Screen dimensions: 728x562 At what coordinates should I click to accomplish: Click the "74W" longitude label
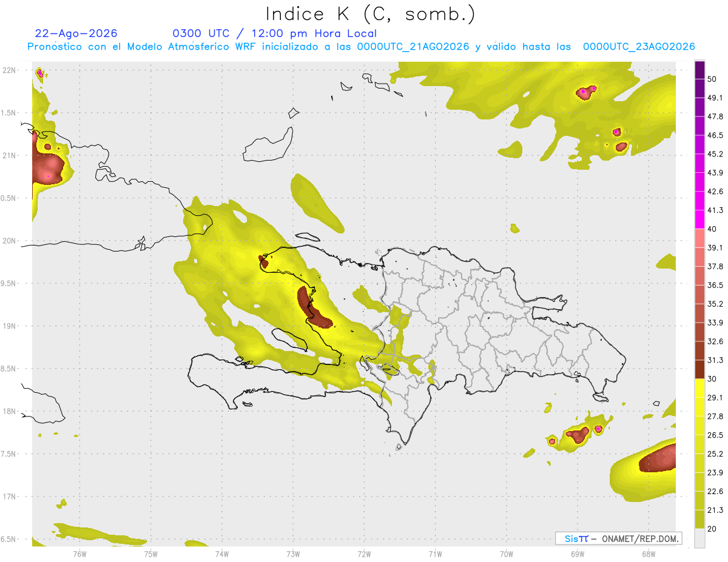(x=221, y=554)
